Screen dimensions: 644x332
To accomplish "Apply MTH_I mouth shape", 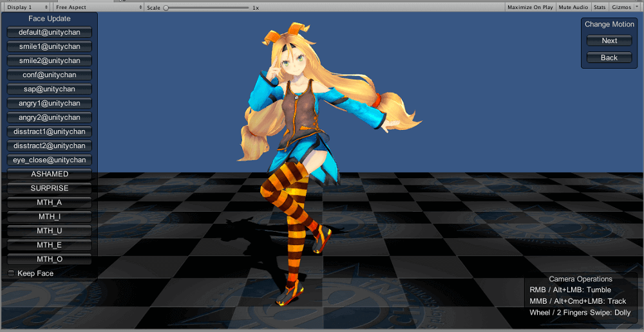I will (50, 217).
